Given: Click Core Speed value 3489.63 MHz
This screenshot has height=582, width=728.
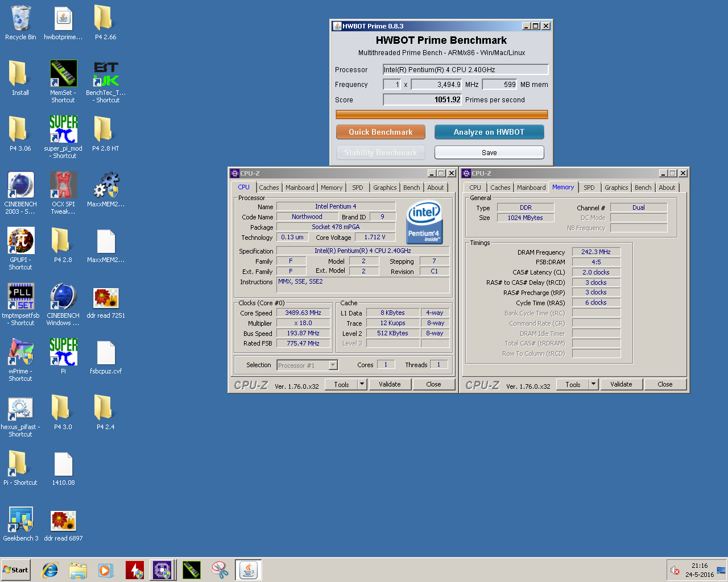Looking at the screenshot, I should [303, 313].
